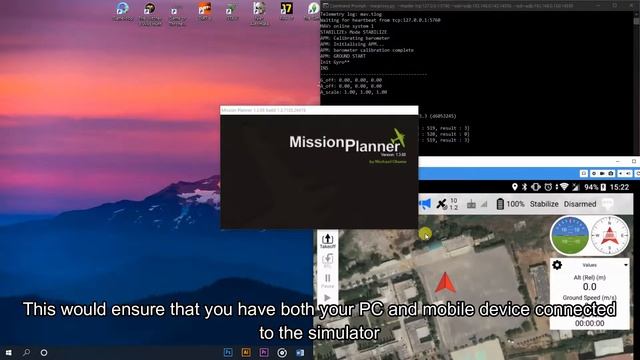This screenshot has height=360, width=640.
Task: Click the 'Mode STABILIZE' console line
Action: coord(353,32)
